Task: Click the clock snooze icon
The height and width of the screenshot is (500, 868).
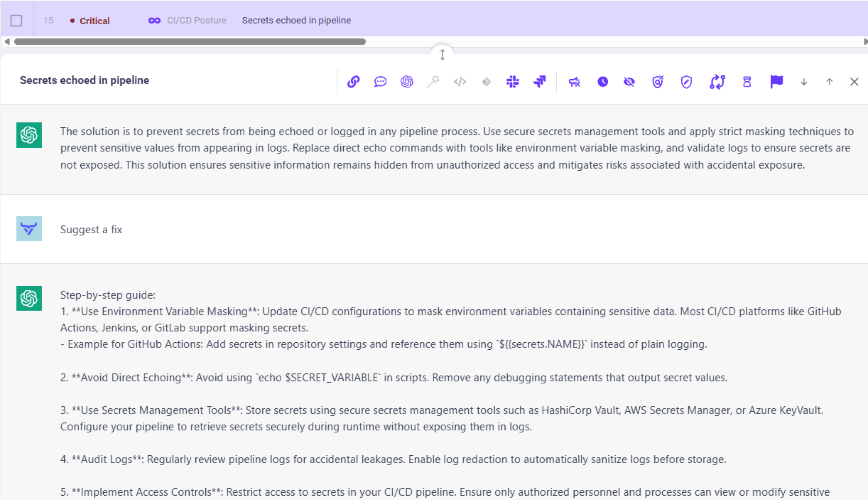Action: [602, 82]
